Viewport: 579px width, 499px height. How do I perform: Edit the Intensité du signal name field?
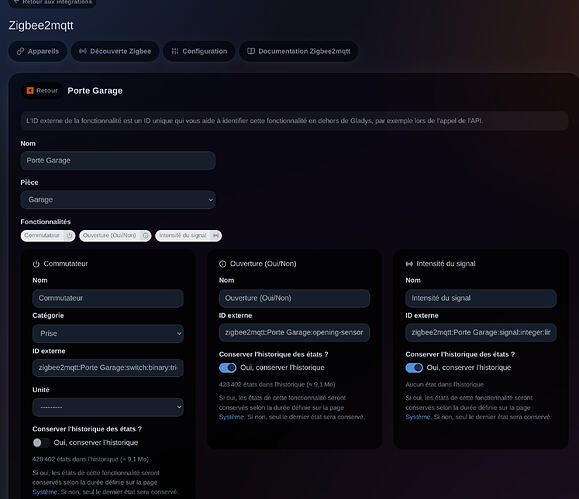coord(481,298)
